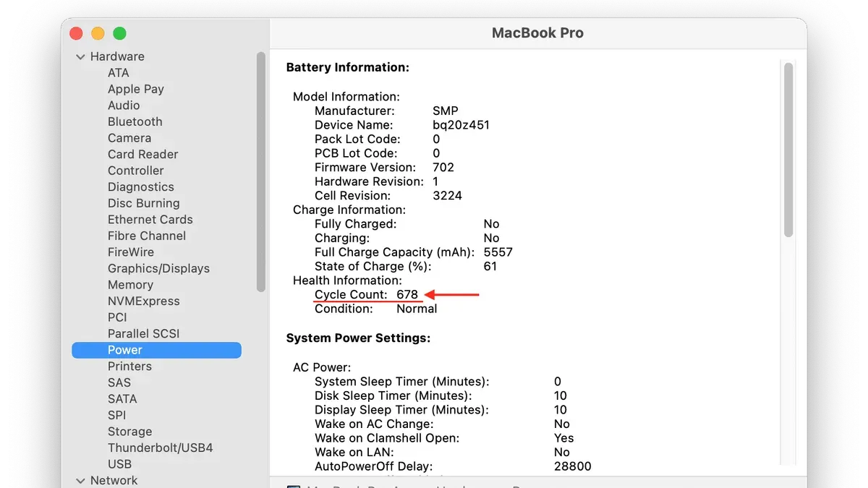Click the Disk Sleep Timer label
868x488 pixels.
coord(393,395)
